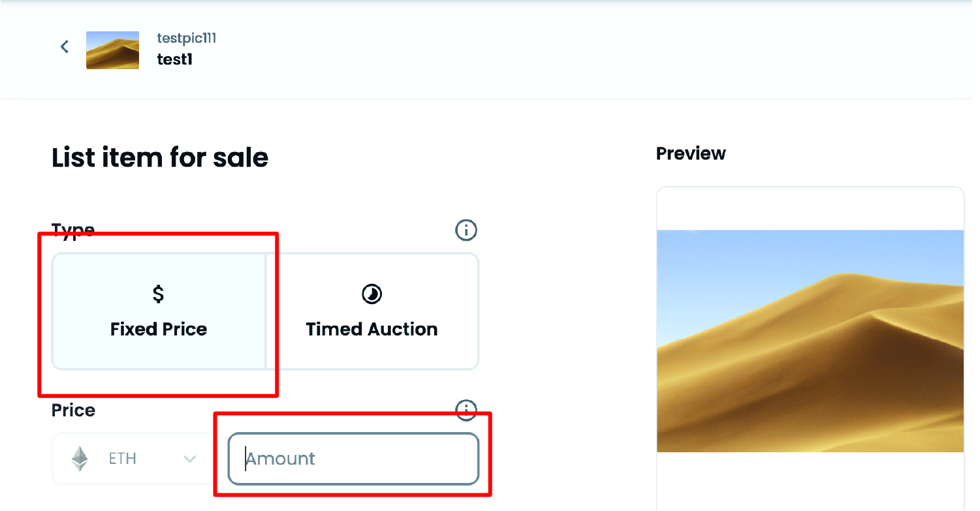The height and width of the screenshot is (511, 980).
Task: Click the Price info circle icon
Action: click(466, 410)
